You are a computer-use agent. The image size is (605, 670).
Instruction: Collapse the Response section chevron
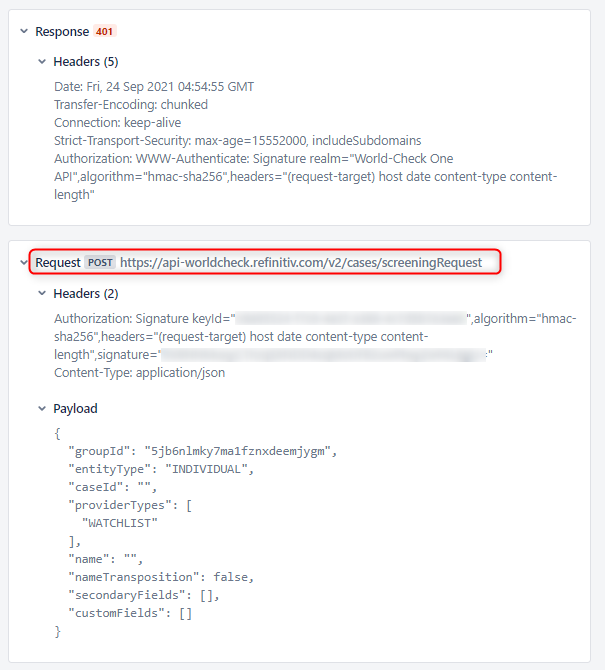click(x=24, y=31)
